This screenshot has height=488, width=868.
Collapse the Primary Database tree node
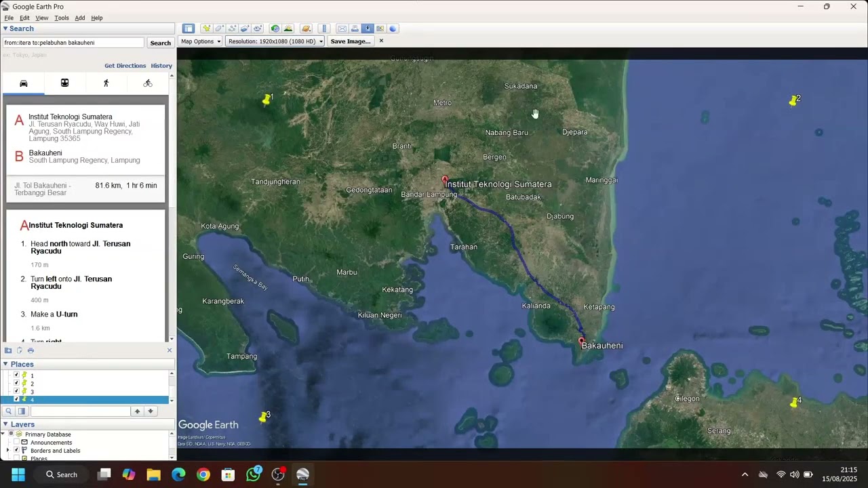click(4, 434)
